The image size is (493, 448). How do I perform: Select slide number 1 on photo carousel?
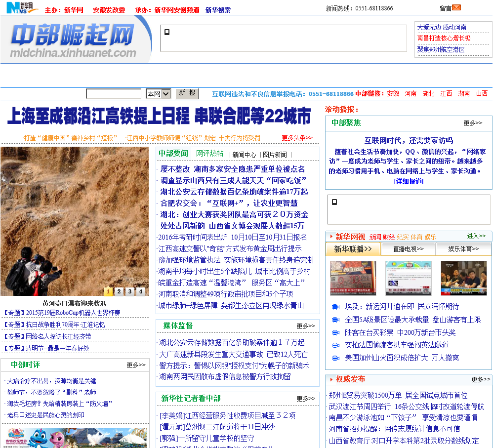(108, 291)
